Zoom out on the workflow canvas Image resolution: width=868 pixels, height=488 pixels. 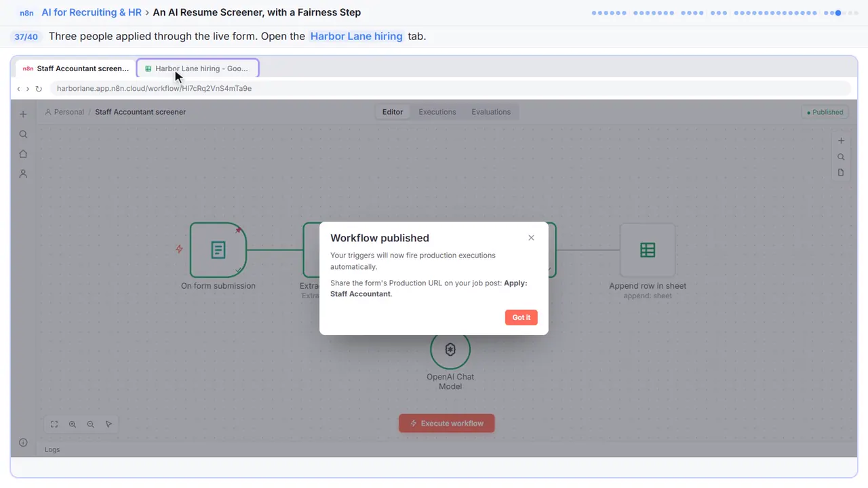tap(90, 424)
